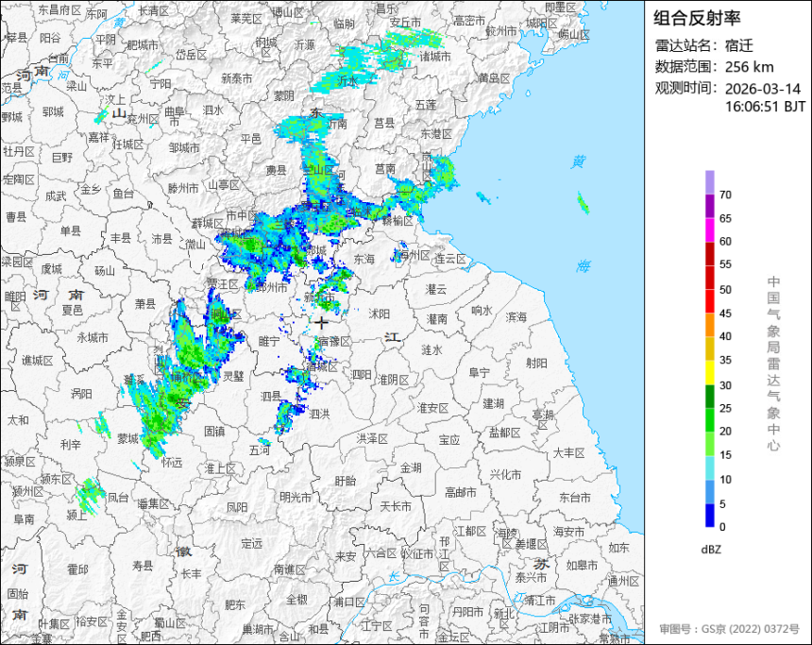812x645 pixels.
Task: Click the purple 65 dBZ legend color block
Action: [x=709, y=206]
